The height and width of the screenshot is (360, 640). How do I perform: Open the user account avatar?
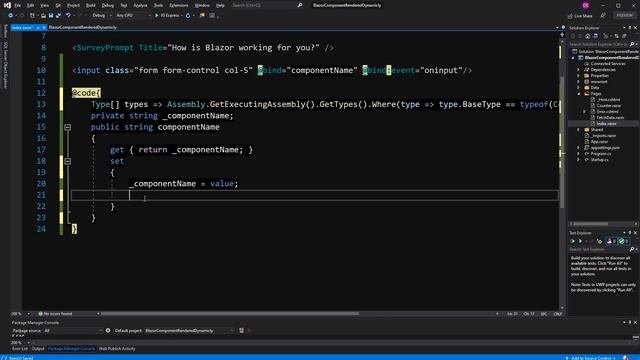point(586,5)
